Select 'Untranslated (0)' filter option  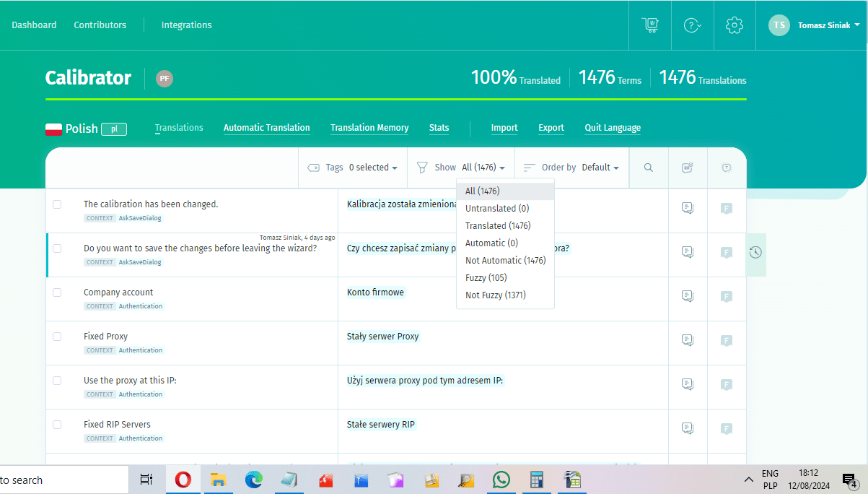[497, 209]
